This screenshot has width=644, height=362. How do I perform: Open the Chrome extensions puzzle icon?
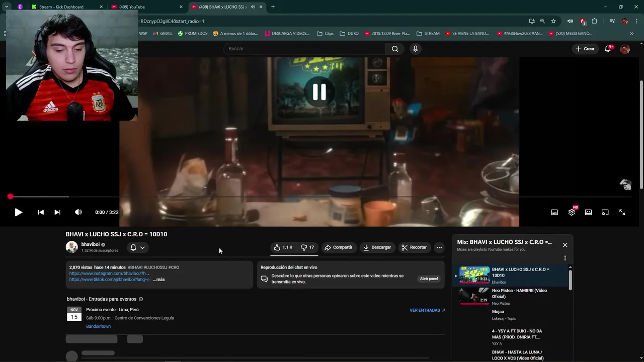click(x=595, y=21)
